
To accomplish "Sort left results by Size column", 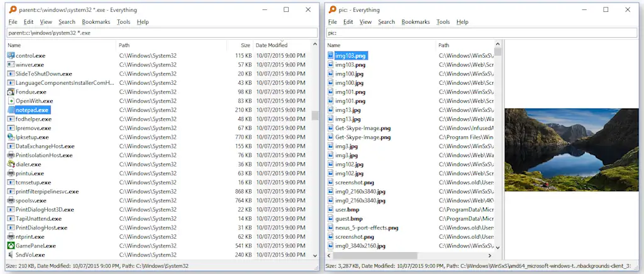I will click(x=245, y=45).
